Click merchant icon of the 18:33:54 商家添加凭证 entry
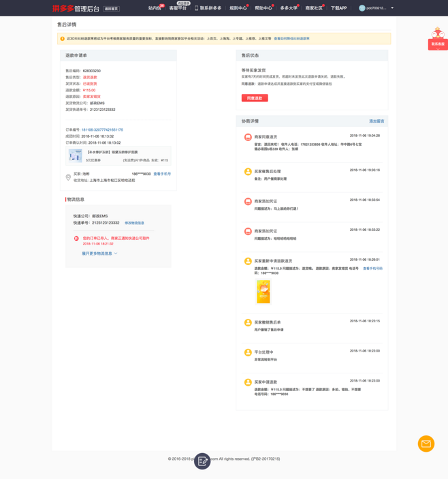The image size is (448, 479). pyautogui.click(x=248, y=202)
